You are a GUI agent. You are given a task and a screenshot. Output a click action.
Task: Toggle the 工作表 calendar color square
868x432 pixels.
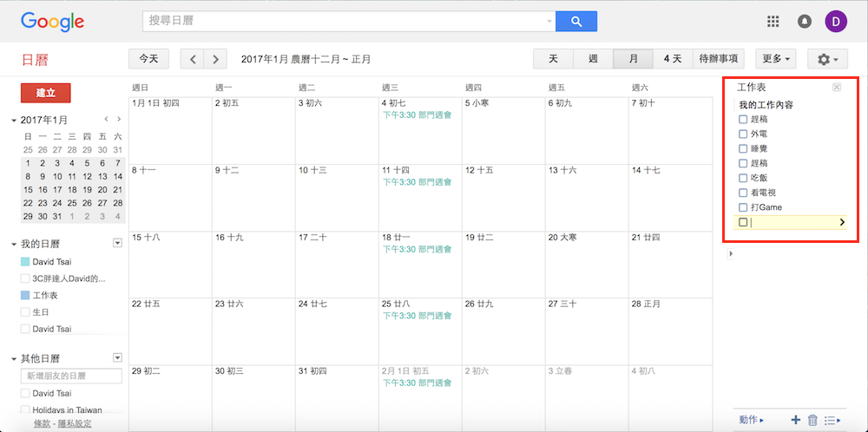pos(25,296)
